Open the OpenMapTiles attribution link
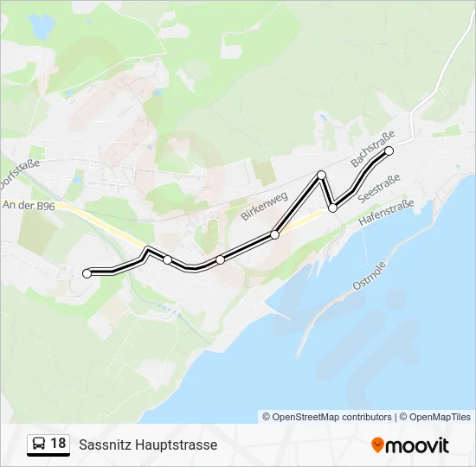Viewport: 476px width, 467px height. (x=434, y=417)
